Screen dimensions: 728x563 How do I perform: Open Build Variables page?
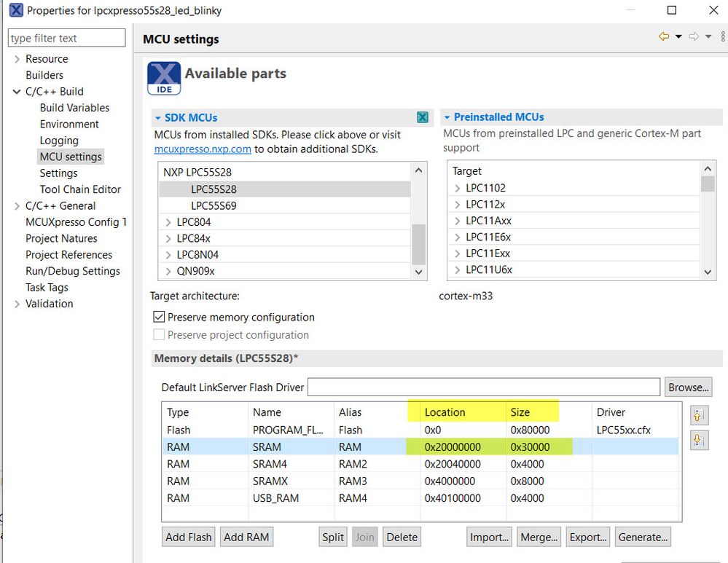coord(74,108)
